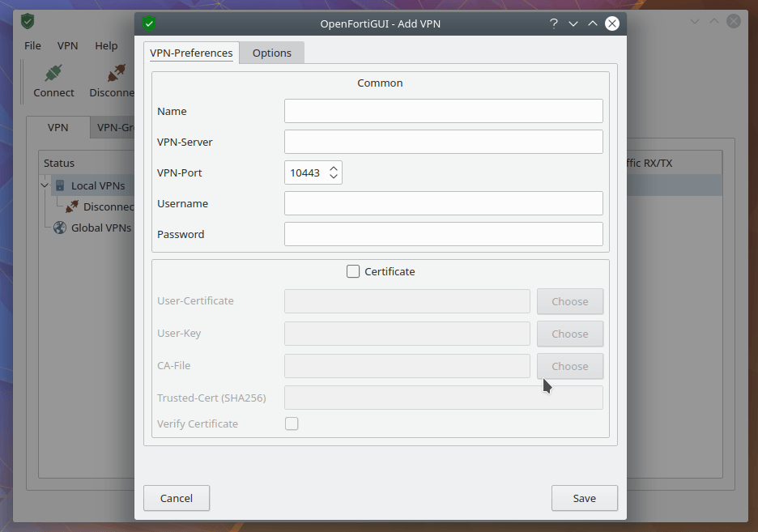Collapse the Local VPNs tree node

[45, 185]
